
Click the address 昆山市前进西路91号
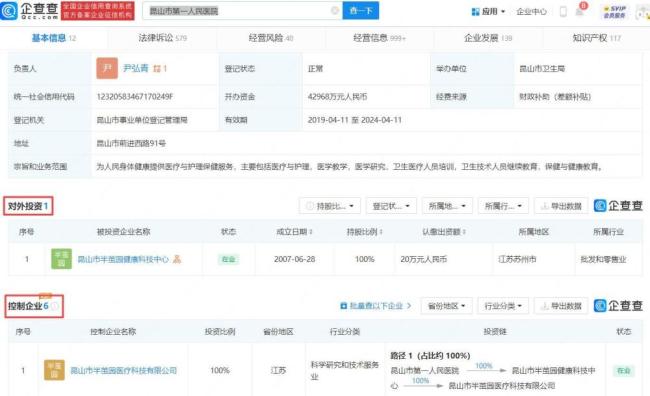click(131, 143)
